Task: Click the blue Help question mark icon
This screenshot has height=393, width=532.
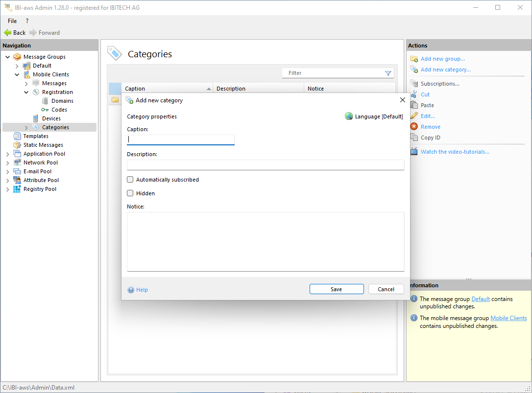Action: click(131, 290)
